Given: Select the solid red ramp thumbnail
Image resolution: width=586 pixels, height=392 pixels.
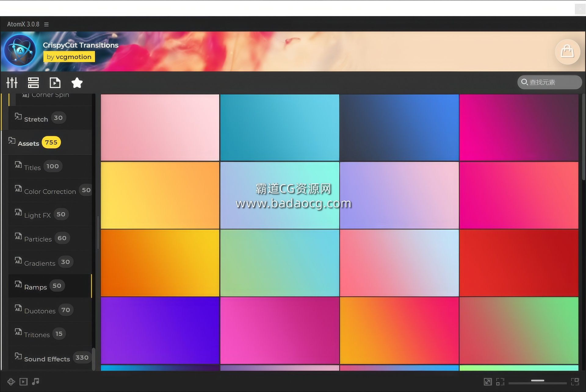Looking at the screenshot, I should [x=519, y=263].
